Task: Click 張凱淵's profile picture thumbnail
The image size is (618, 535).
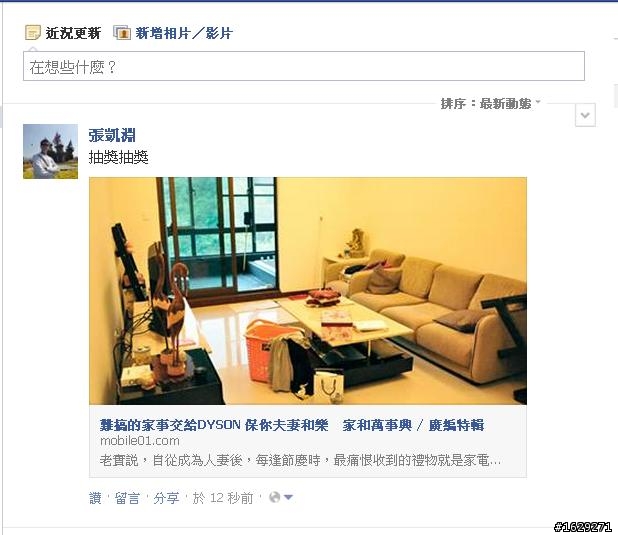Action: tap(50, 151)
